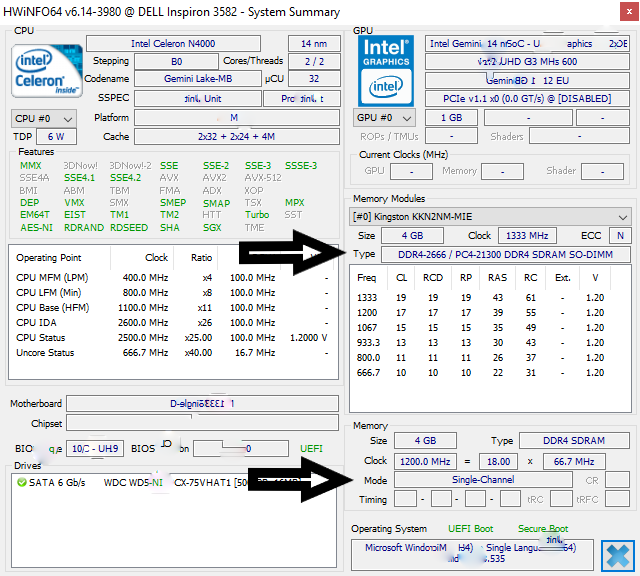Click the empty Chipset field
This screenshot has height=576, width=640.
[x=202, y=423]
